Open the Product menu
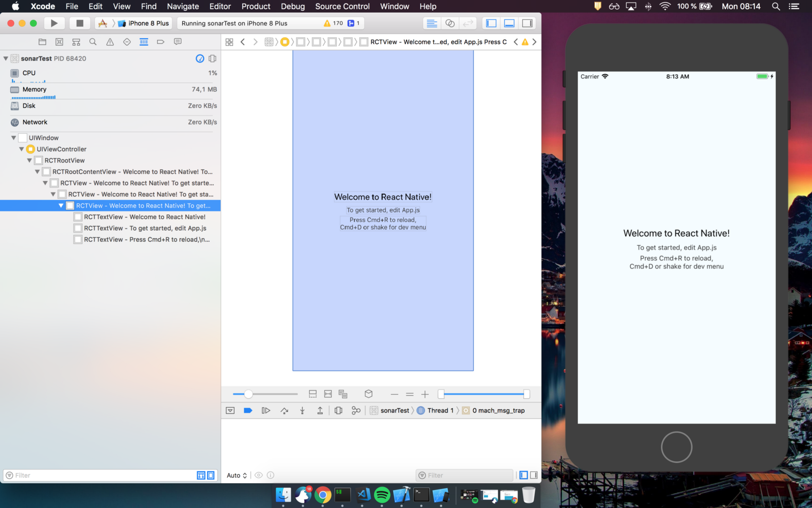Viewport: 812px width, 508px height. point(256,6)
